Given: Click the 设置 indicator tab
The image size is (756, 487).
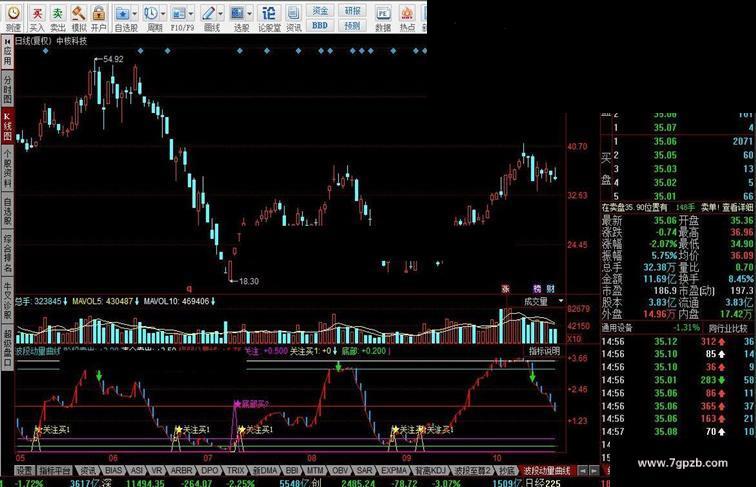Looking at the screenshot, I should coord(24,470).
